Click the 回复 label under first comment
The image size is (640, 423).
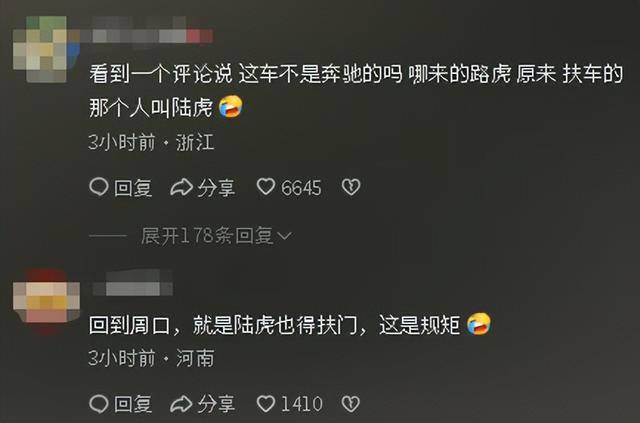click(x=133, y=188)
